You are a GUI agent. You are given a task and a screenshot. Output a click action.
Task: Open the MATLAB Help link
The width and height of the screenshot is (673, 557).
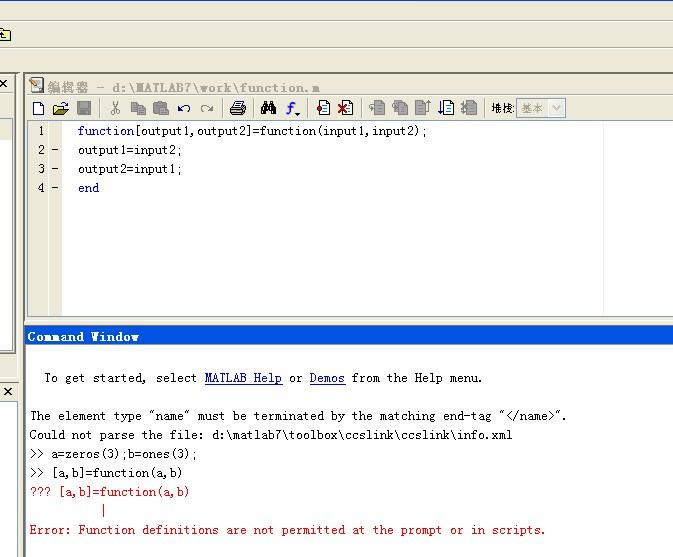tap(243, 378)
